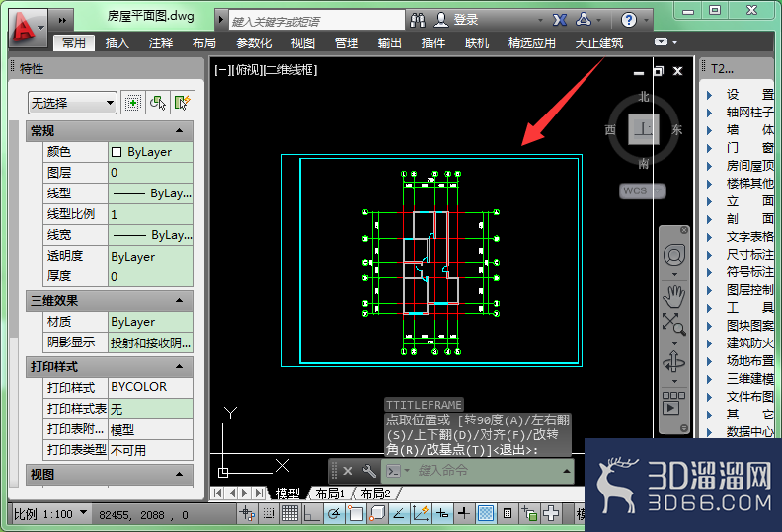Screen dimensions: 782x532
Task: Switch to the 布局1 layout tab
Action: 330,494
